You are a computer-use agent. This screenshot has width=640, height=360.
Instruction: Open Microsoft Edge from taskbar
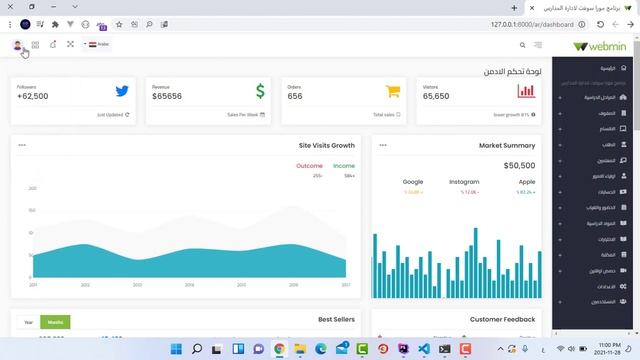tap(321, 349)
